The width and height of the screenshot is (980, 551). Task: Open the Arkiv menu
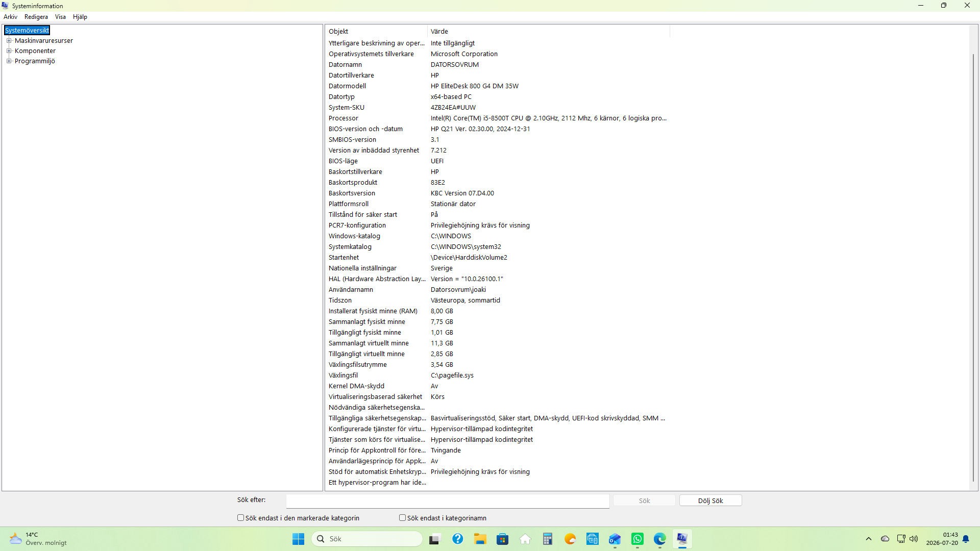coord(10,17)
